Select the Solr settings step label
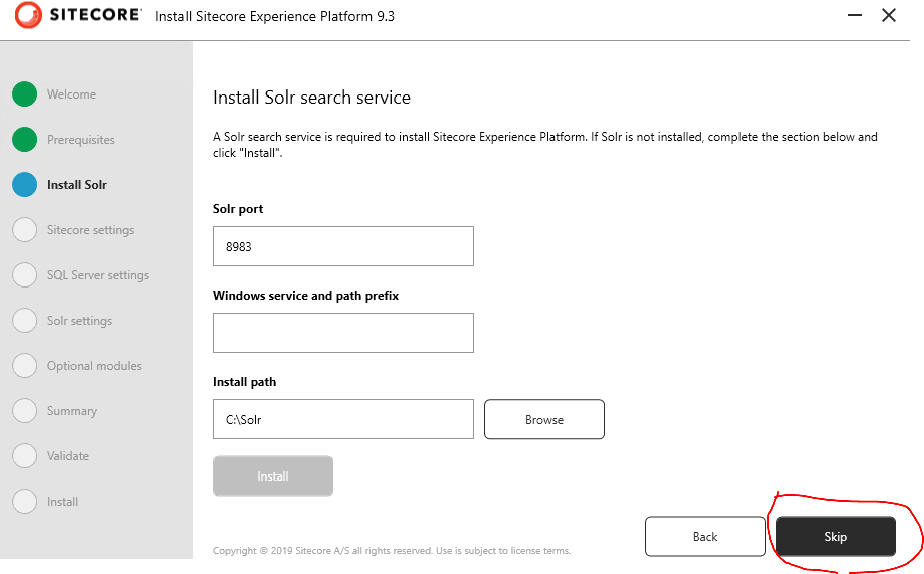This screenshot has height=574, width=924. click(79, 321)
